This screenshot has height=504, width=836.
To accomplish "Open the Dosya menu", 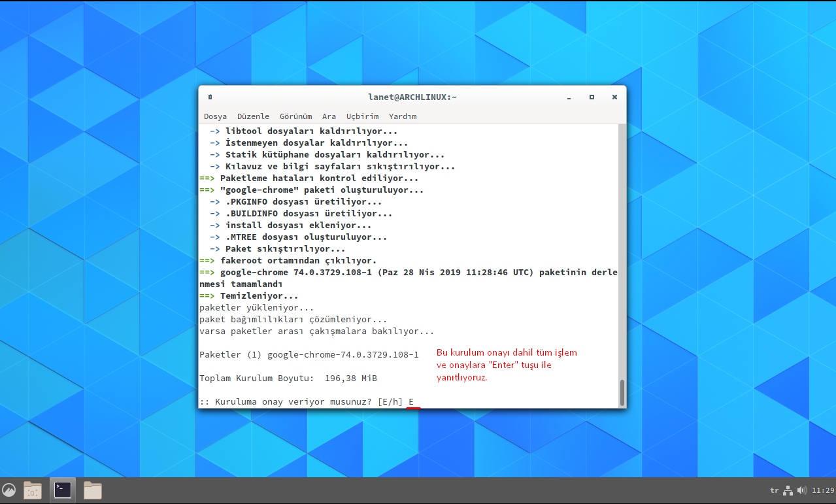I will pos(216,116).
